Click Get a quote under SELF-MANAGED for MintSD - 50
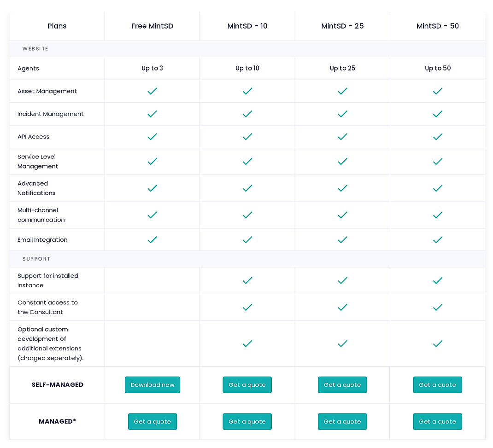The height and width of the screenshot is (448, 493). coord(437,384)
